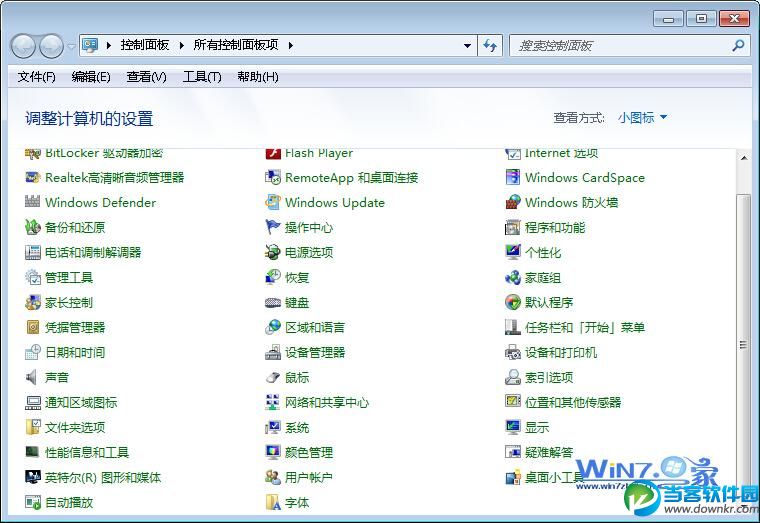This screenshot has width=760, height=523.
Task: Click the 操作中心 flag icon
Action: [273, 227]
